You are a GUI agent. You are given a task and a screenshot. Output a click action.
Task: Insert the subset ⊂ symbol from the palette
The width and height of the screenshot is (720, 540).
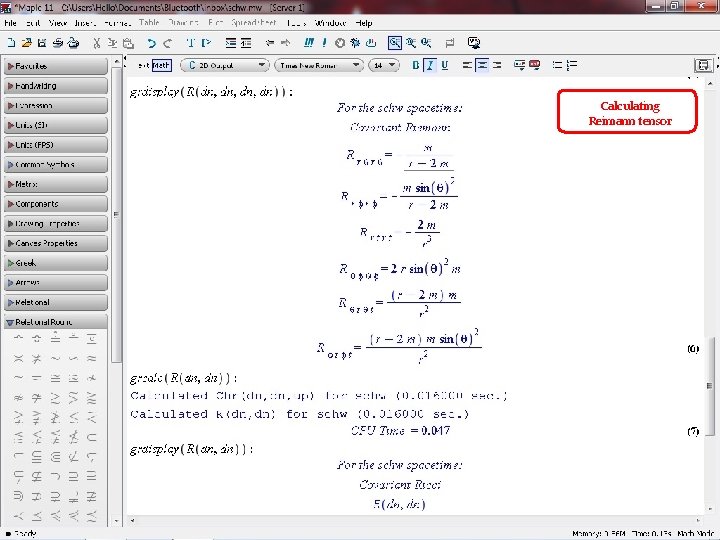pos(91,437)
